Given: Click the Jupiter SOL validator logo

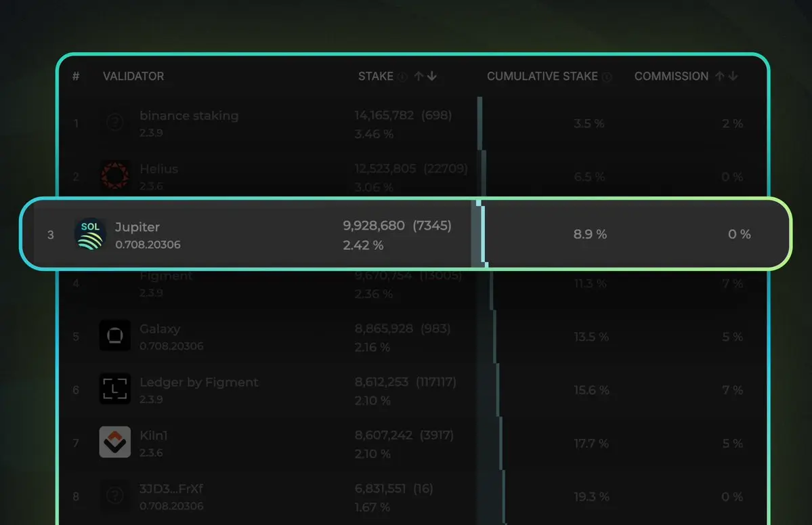Looking at the screenshot, I should click(90, 234).
